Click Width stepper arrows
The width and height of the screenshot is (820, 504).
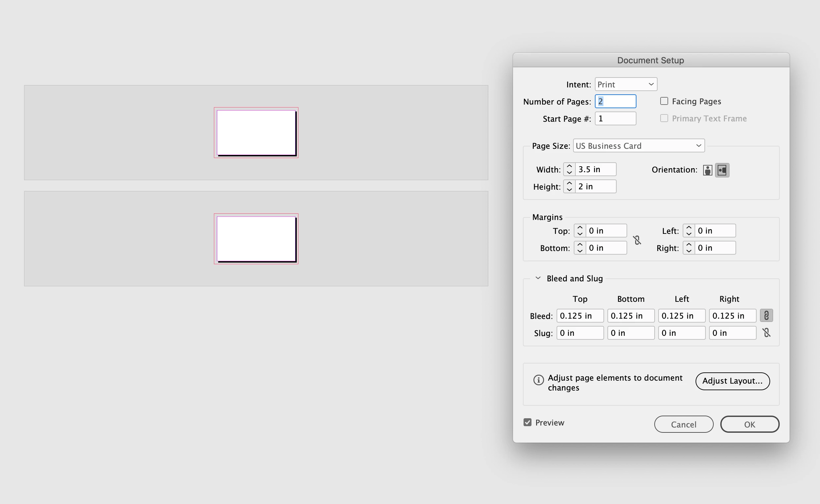tap(569, 169)
